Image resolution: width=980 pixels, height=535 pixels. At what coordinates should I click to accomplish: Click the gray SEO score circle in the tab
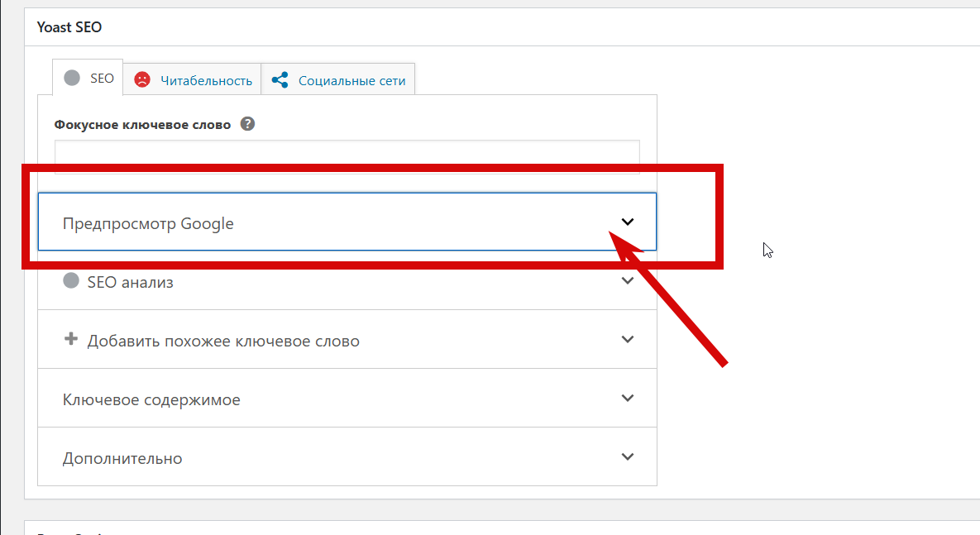[72, 78]
